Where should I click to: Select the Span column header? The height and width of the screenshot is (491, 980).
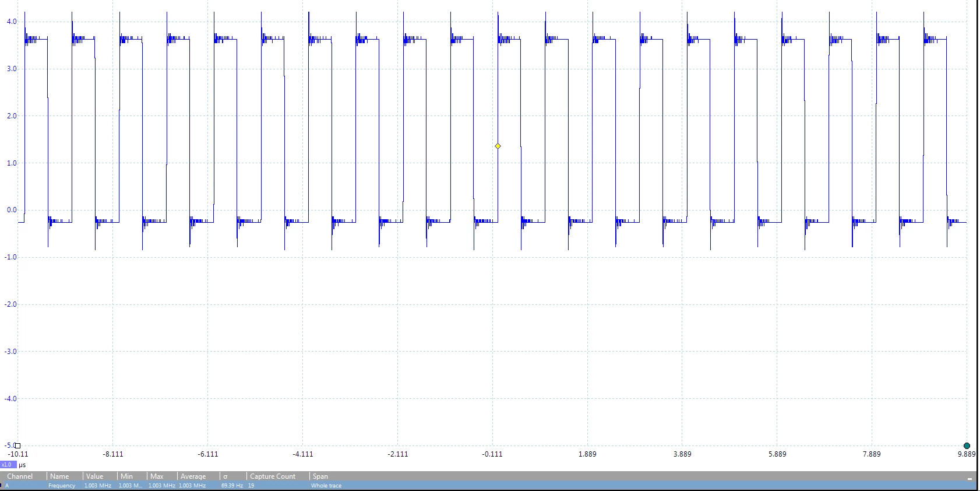pyautogui.click(x=320, y=476)
